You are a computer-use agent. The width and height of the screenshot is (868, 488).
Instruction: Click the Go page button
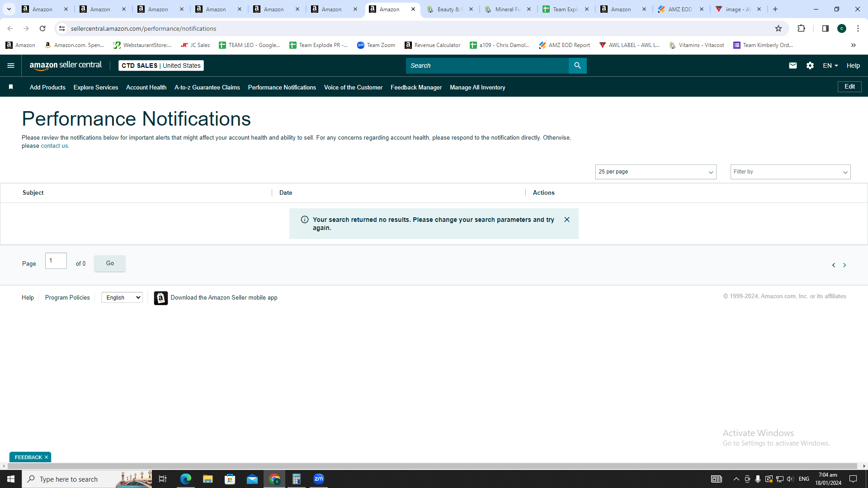(x=110, y=263)
